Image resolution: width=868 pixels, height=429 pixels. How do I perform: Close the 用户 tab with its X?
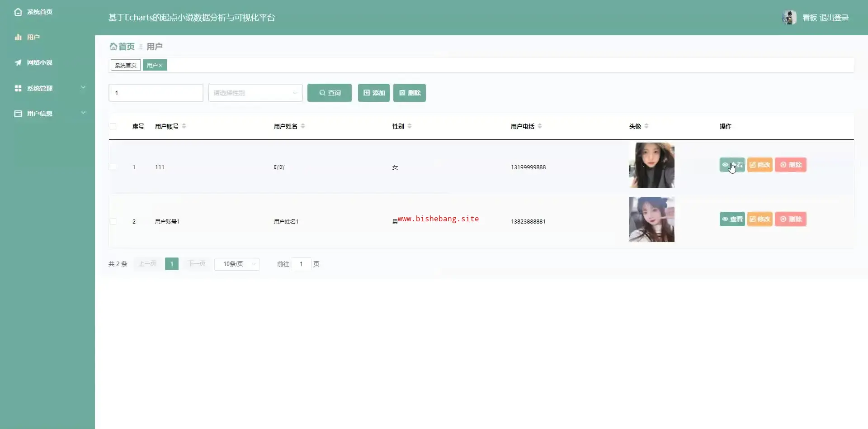click(x=160, y=66)
